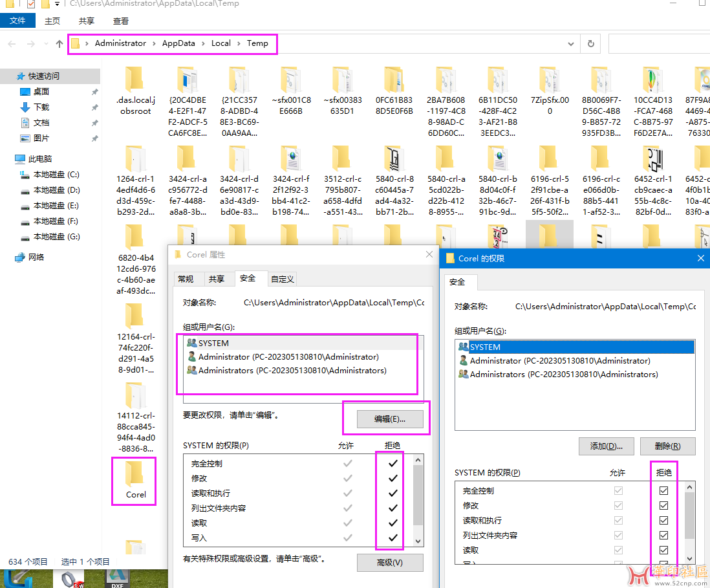The width and height of the screenshot is (710, 588).
Task: Open the 3424-crl-f2f12f92 folder
Action: pyautogui.click(x=291, y=180)
